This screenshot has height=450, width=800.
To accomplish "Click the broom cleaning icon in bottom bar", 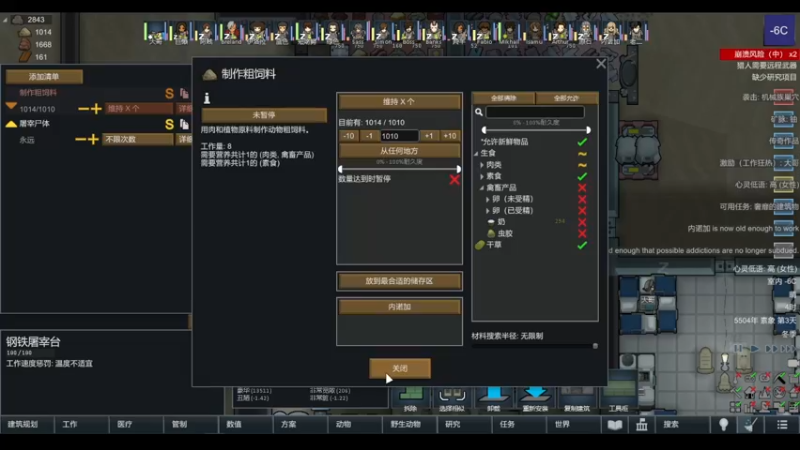I will [x=751, y=424].
